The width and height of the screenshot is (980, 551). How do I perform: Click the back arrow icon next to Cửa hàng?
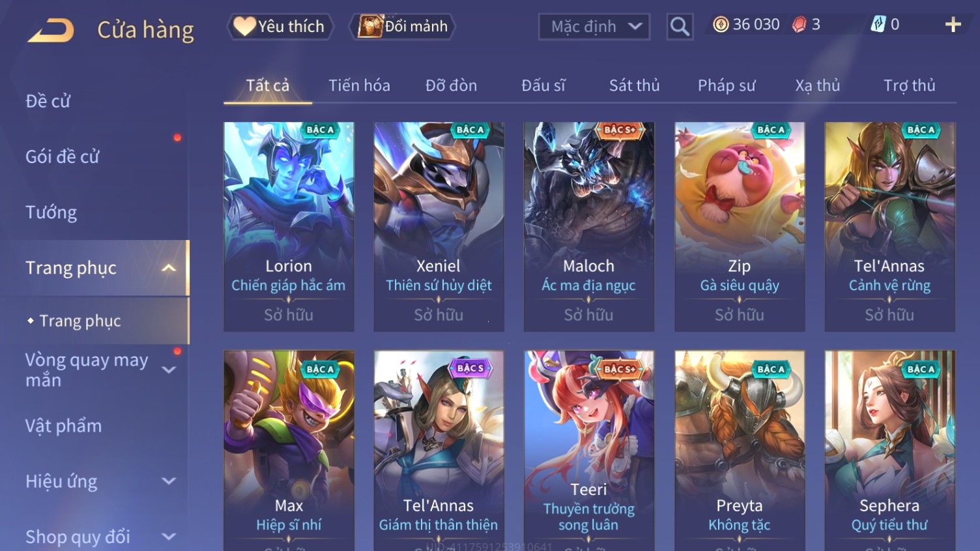51,30
